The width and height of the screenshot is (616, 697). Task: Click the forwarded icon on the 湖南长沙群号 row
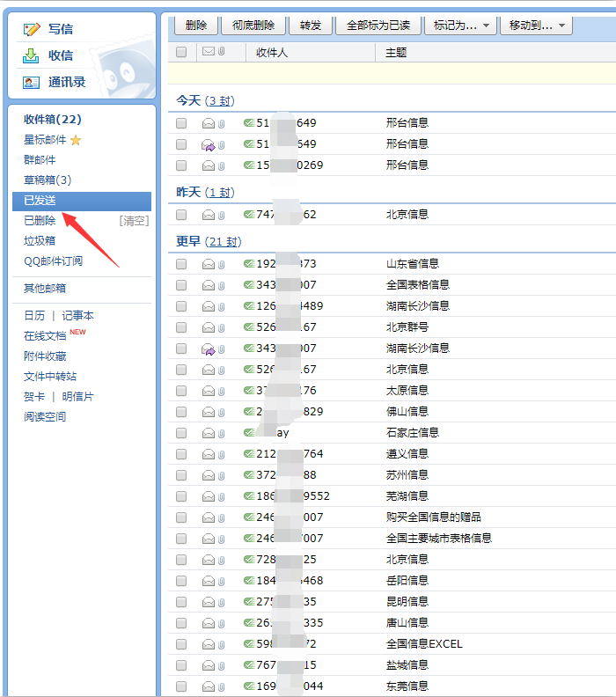point(209,348)
